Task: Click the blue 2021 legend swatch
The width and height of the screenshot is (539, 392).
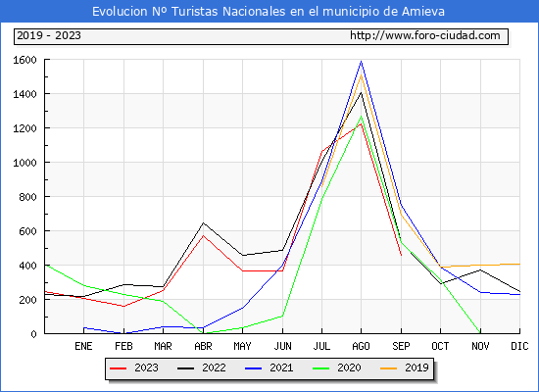Action: point(254,368)
